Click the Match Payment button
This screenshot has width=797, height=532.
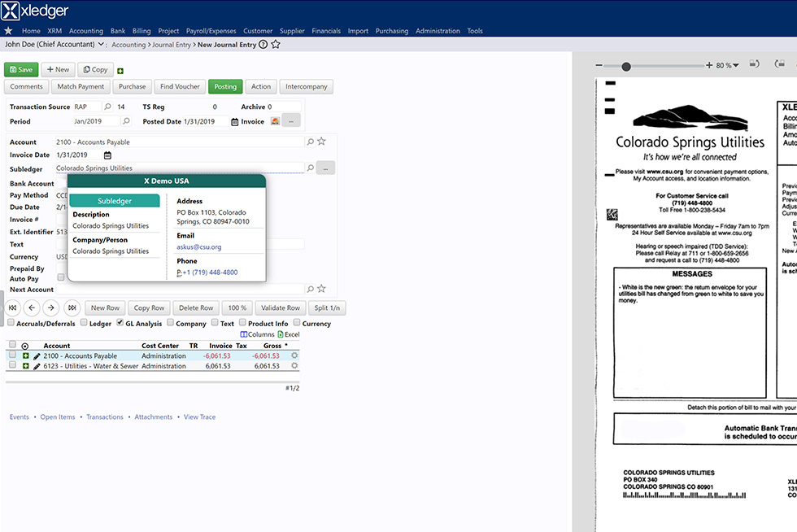(81, 86)
